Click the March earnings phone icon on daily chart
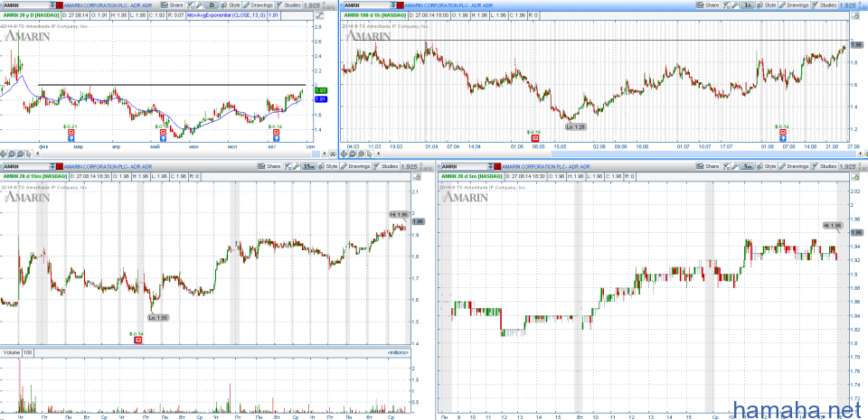 [x=71, y=132]
